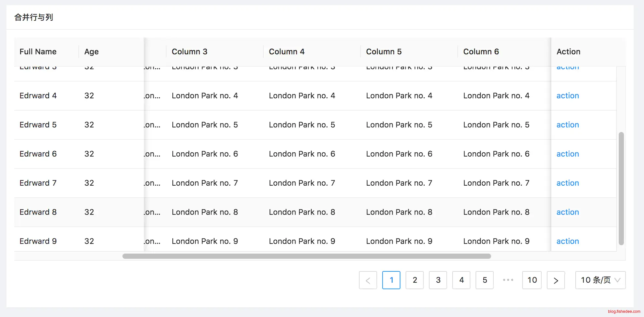Open the 10 条/页 page size dropdown
The image size is (644, 317).
[x=600, y=280]
